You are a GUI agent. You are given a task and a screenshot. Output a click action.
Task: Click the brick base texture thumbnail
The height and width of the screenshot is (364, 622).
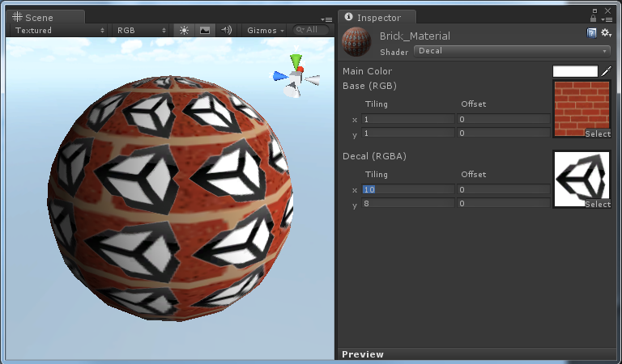coord(582,109)
